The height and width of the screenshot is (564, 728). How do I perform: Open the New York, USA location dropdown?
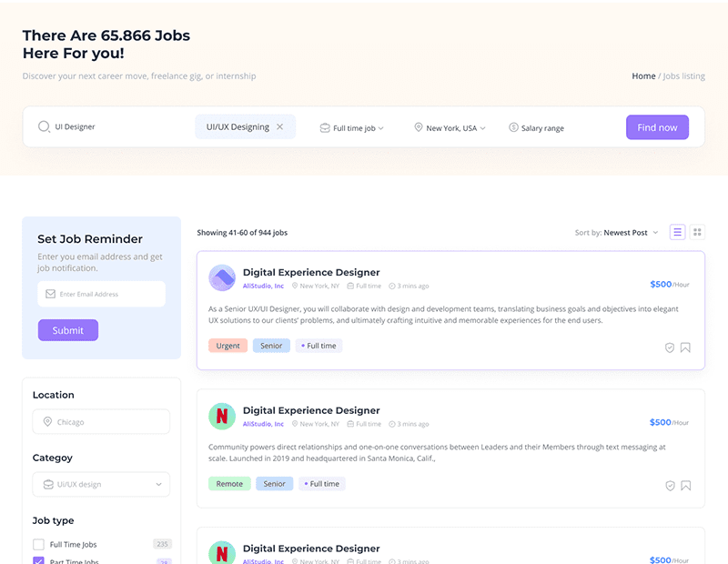450,128
